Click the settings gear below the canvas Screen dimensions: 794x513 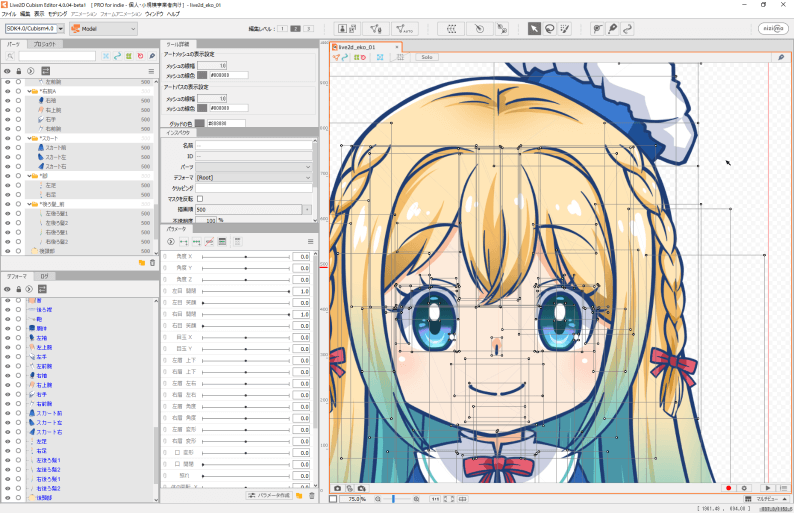point(744,488)
